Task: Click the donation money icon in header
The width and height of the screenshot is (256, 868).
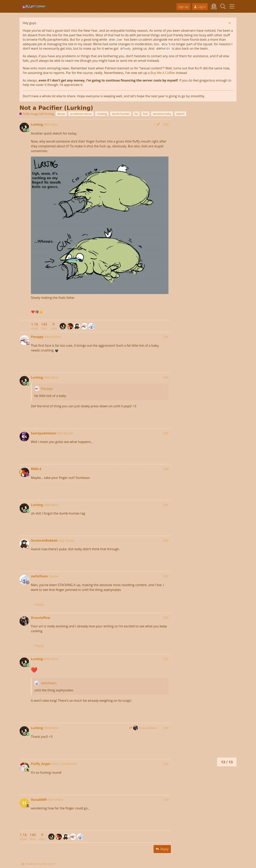Action: click(x=214, y=6)
